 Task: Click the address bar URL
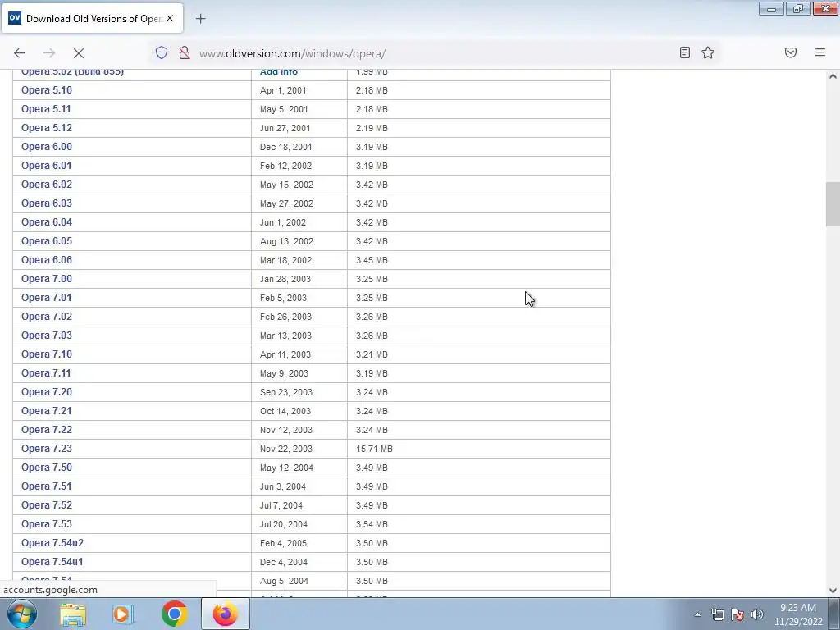293,53
